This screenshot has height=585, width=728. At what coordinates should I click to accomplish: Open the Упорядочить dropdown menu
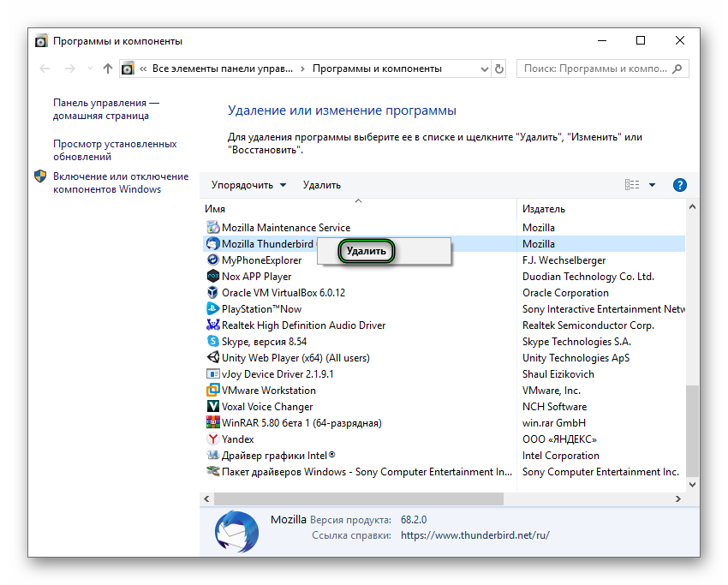tap(248, 185)
